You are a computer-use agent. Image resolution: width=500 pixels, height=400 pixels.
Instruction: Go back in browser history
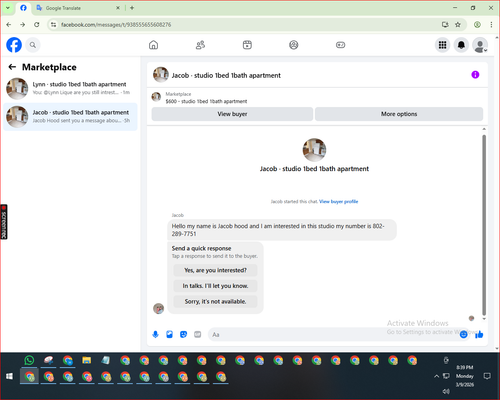pos(9,25)
